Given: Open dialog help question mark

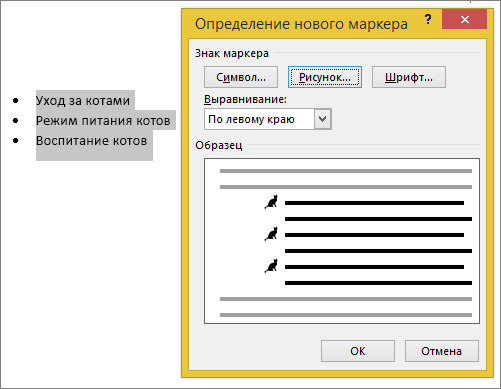Looking at the screenshot, I should [428, 19].
